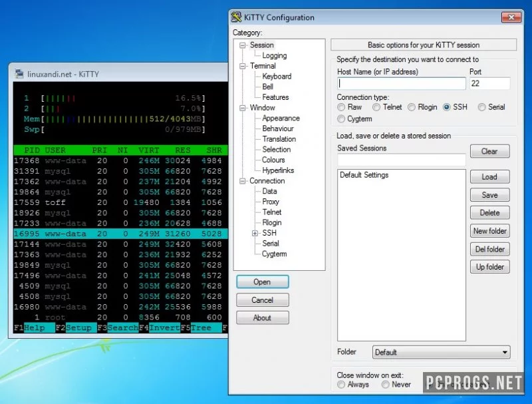Open the SSH category in tree
This screenshot has width=532, height=404.
click(x=269, y=233)
